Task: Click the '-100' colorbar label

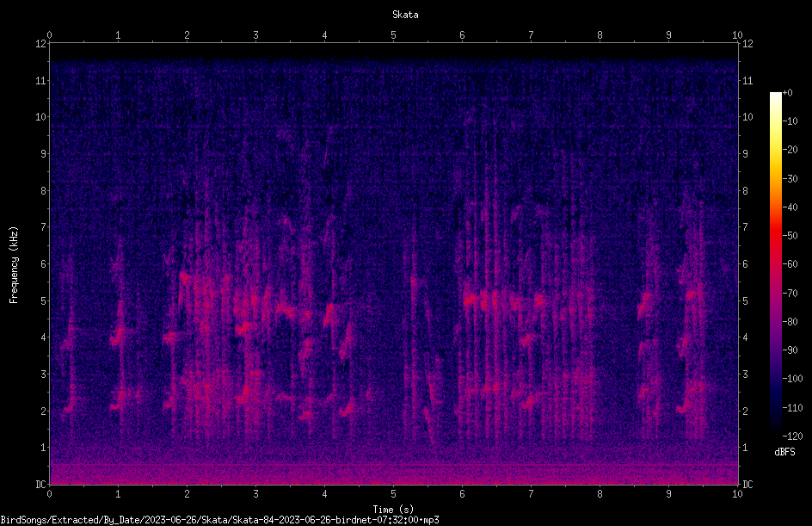Action: pyautogui.click(x=793, y=379)
